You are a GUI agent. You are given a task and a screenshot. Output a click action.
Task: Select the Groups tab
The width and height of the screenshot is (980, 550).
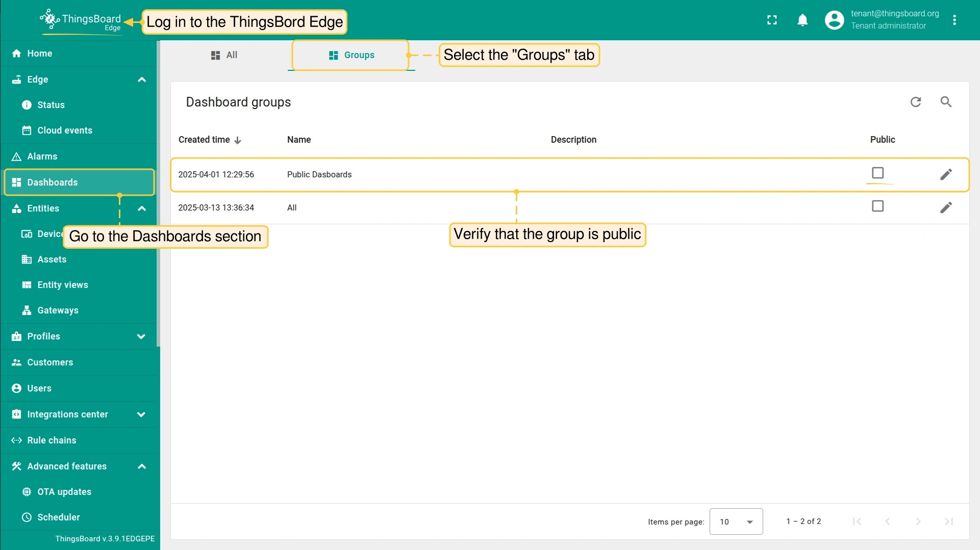point(351,55)
